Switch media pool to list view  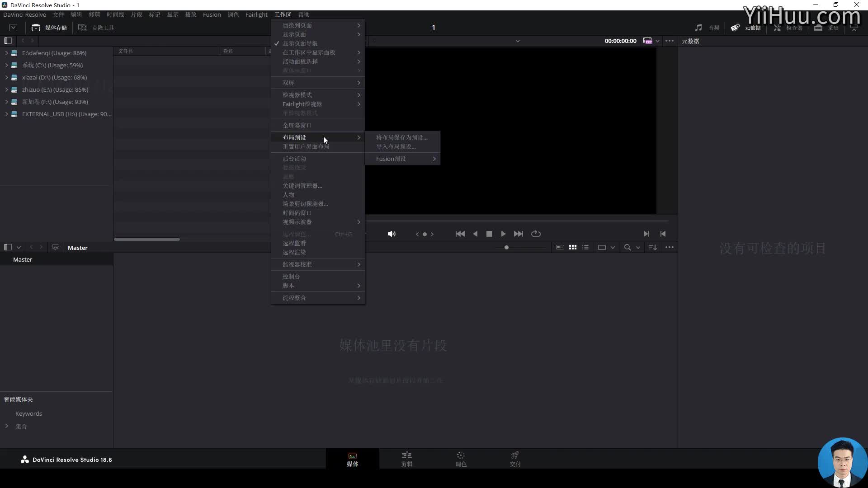click(x=585, y=247)
